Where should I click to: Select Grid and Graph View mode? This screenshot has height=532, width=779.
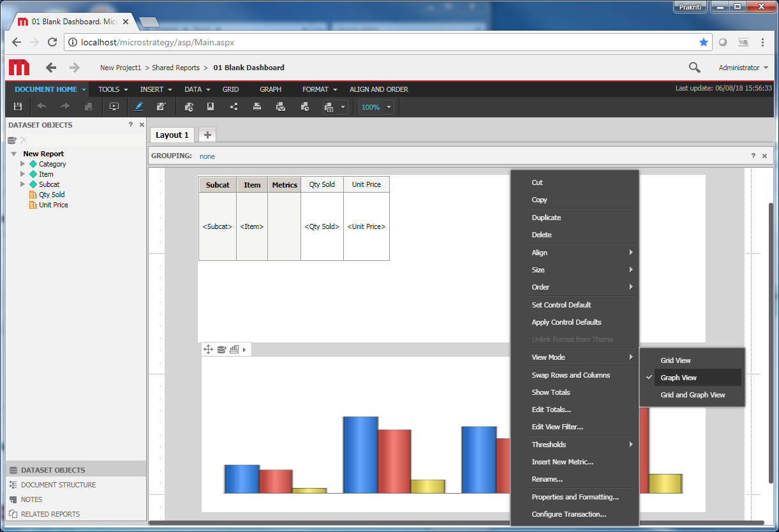692,395
